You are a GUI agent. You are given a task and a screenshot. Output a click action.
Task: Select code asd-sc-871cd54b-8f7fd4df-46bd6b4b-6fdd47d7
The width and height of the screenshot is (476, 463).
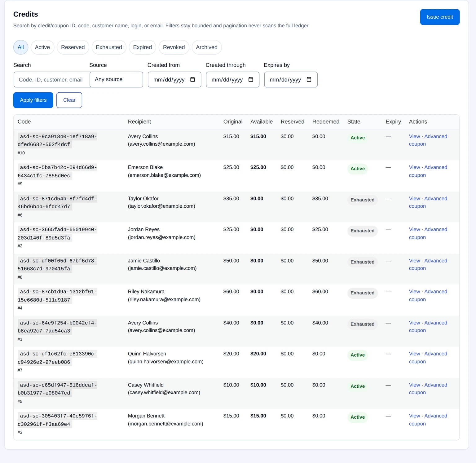[x=57, y=203]
